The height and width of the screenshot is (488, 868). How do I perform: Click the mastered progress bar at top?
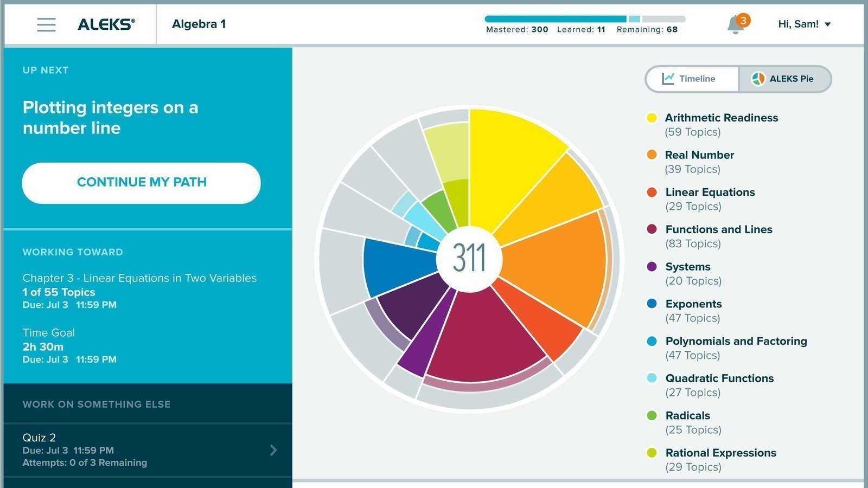coord(556,19)
